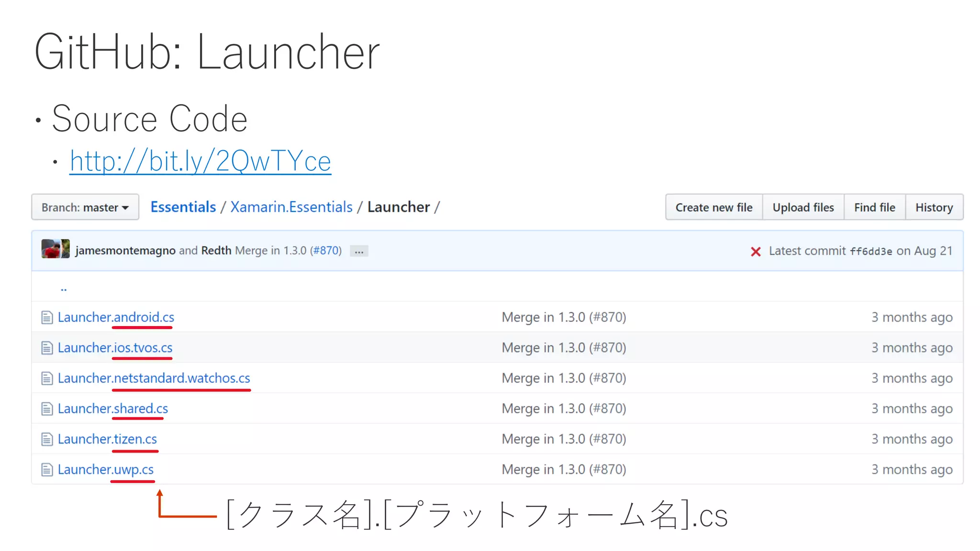The height and width of the screenshot is (551, 980).
Task: Open commit message on Launcher.ios.tvos.cs row
Action: pyautogui.click(x=564, y=348)
